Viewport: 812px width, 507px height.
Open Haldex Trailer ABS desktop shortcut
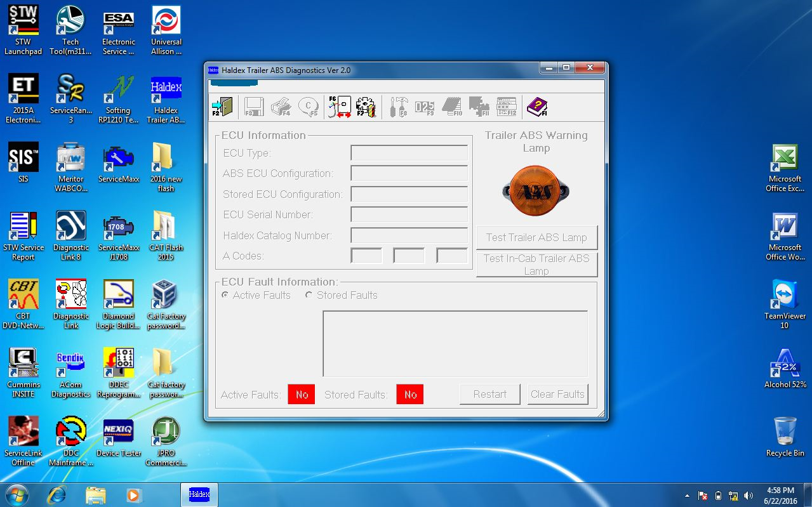point(166,99)
